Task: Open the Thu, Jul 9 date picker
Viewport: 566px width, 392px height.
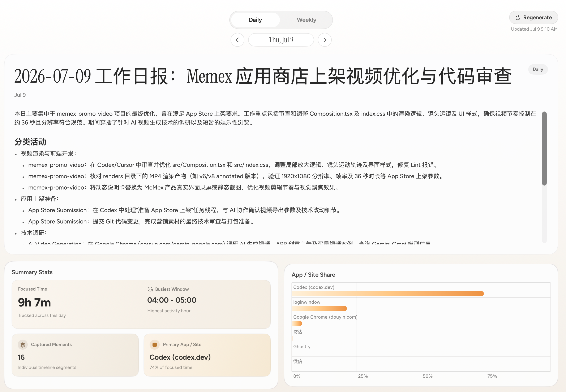Action: click(x=281, y=40)
